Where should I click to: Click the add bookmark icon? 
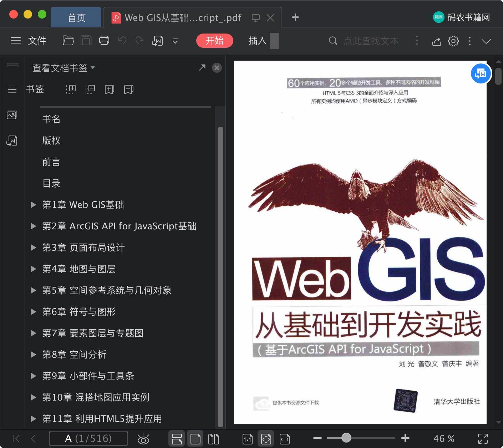tap(109, 89)
